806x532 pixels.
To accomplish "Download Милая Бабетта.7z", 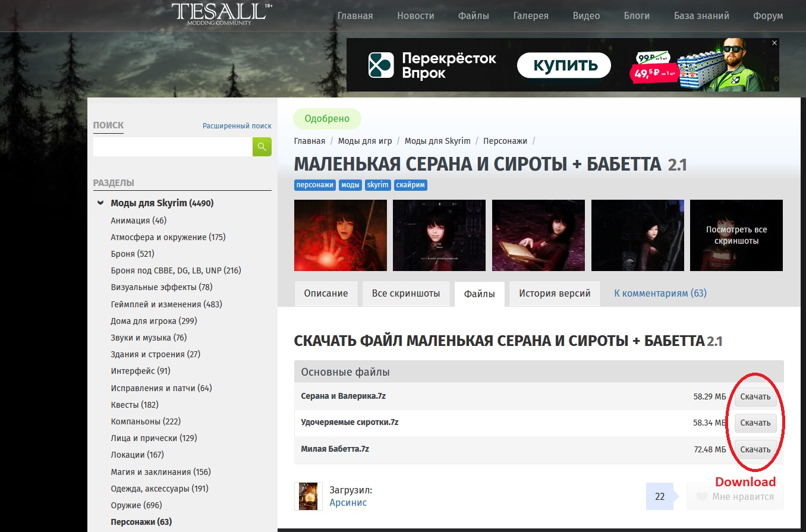I will pos(755,449).
